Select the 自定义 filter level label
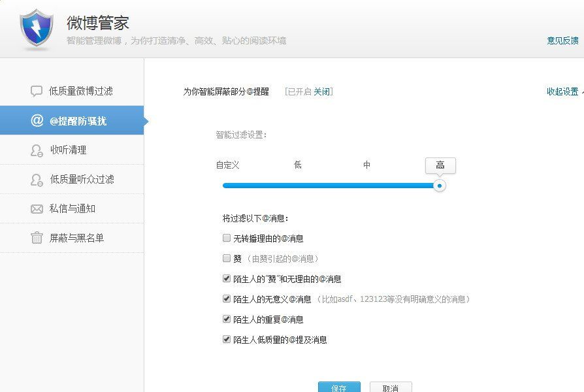Viewport: 584px width, 392px height. coord(227,165)
